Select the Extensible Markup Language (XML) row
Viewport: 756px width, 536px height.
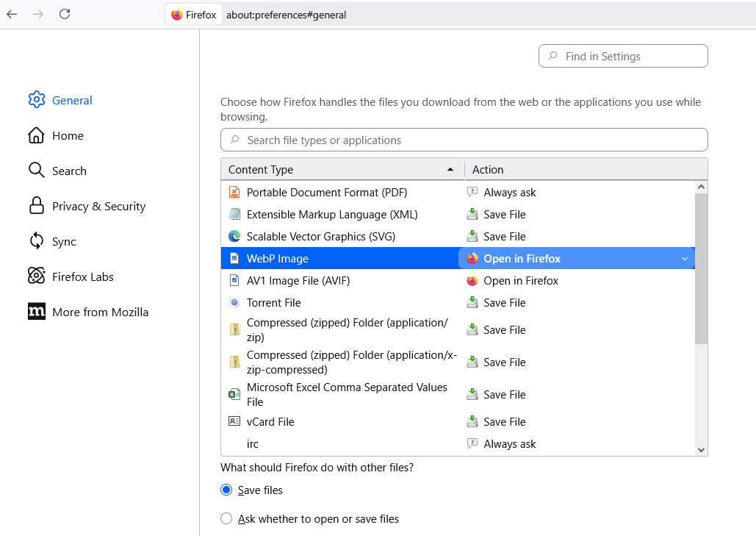point(458,214)
